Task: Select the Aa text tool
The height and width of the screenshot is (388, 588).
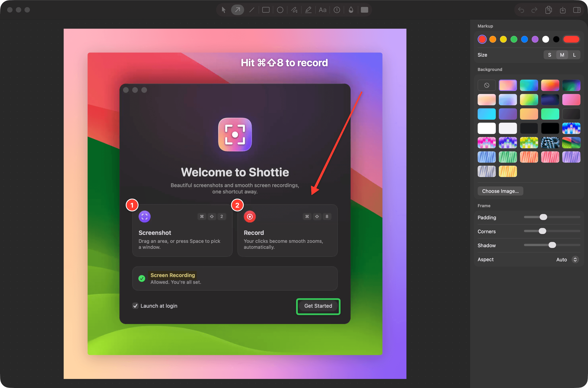Action: [322, 10]
